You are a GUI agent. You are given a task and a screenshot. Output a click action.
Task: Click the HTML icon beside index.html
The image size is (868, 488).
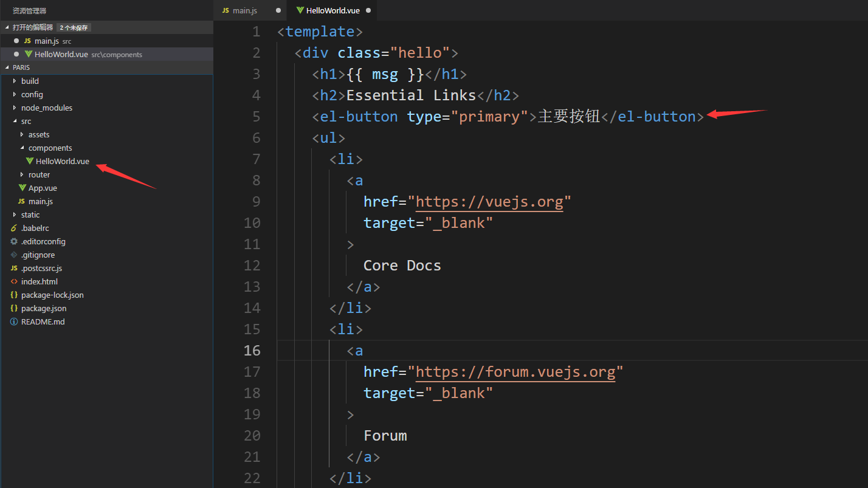pyautogui.click(x=14, y=281)
